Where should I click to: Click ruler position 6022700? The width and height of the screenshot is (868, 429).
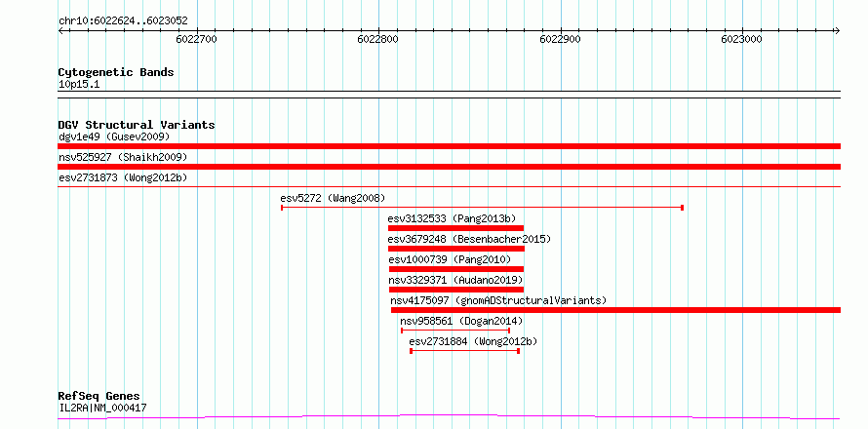pos(196,39)
